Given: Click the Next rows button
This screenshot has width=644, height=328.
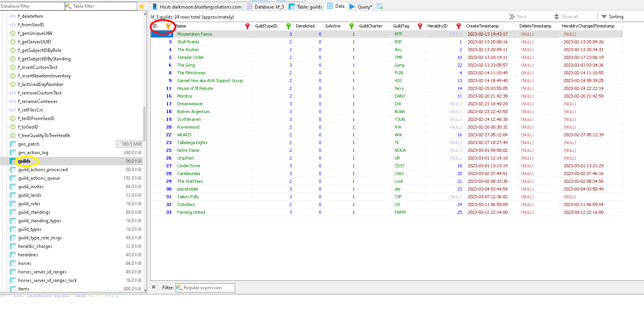Looking at the screenshot, I should 518,17.
